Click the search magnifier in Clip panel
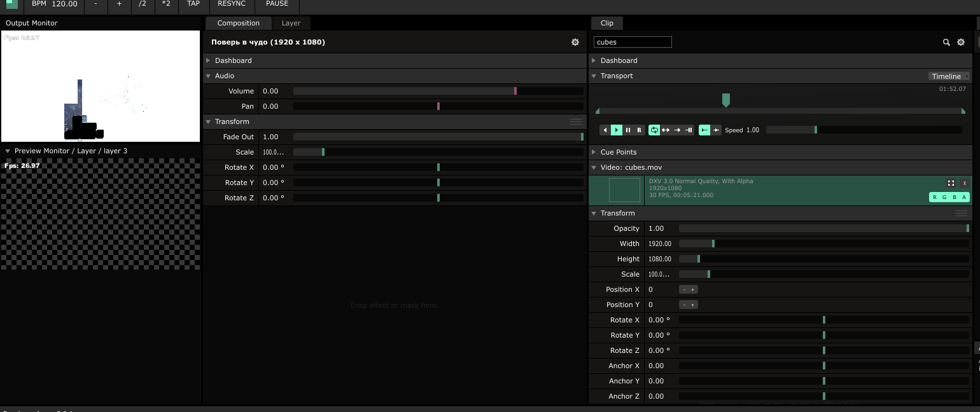 click(x=946, y=43)
